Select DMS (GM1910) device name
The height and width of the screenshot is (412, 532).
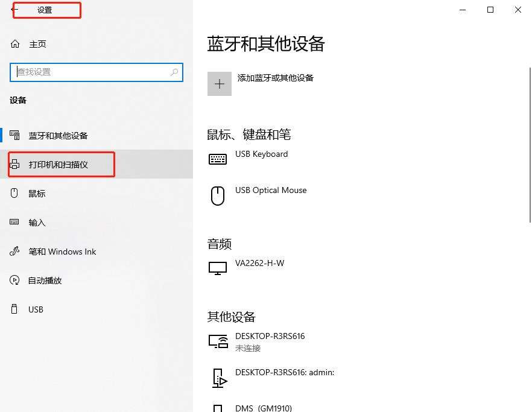[264, 408]
